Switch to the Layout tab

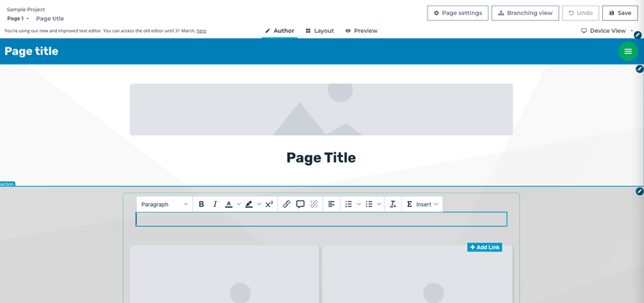319,31
